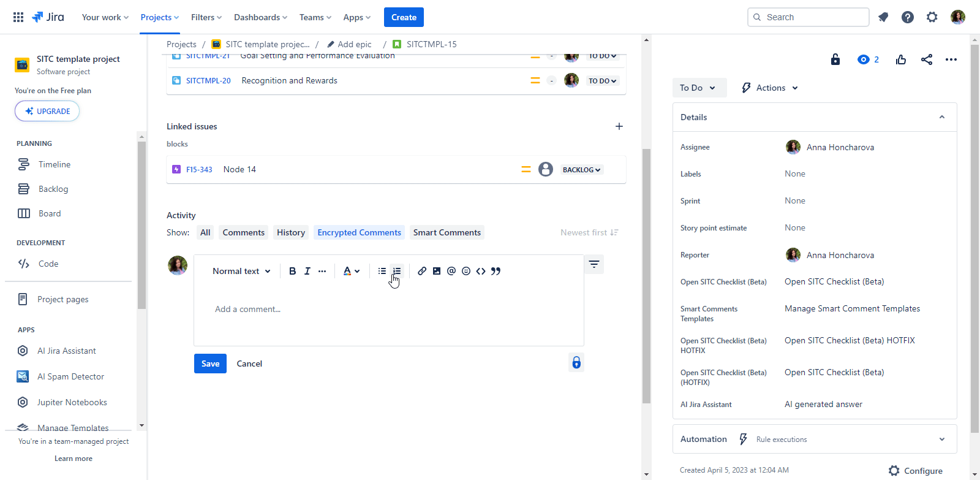980x480 pixels.
Task: Click the share issue icon
Action: coord(927,59)
